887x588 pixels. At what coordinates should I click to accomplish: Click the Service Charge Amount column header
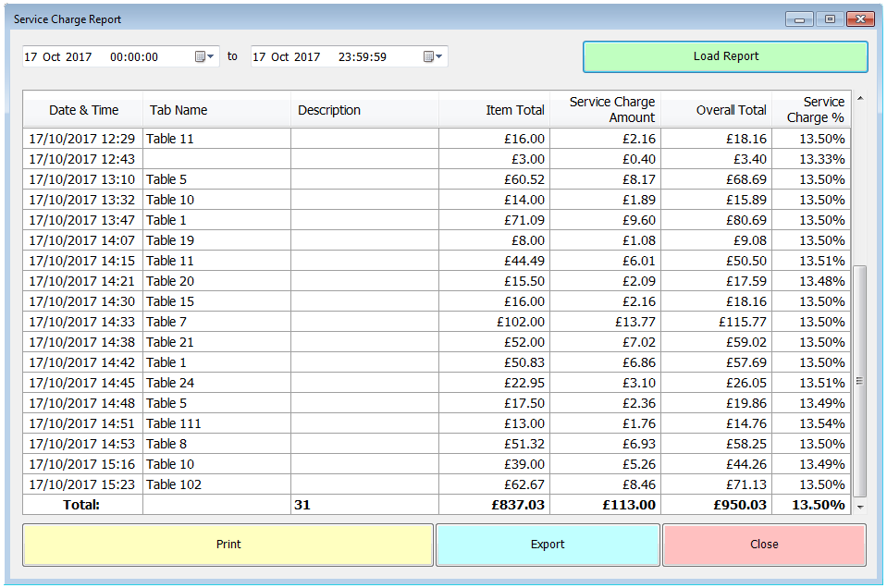pyautogui.click(x=605, y=110)
